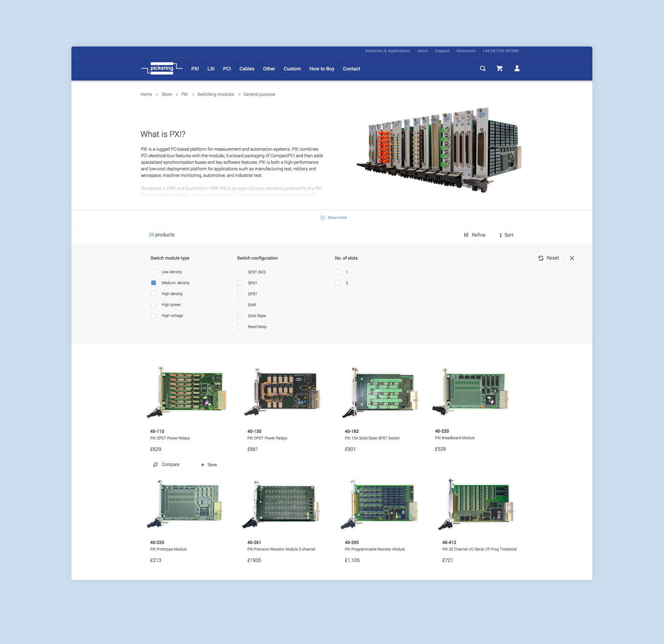Open the Refine filters tab
This screenshot has height=644, width=664.
pos(475,235)
